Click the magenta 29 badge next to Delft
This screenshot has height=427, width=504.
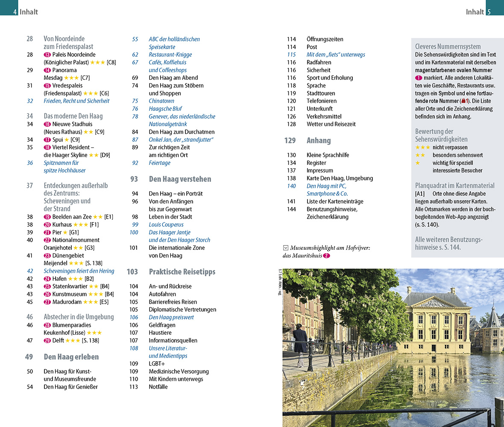(47, 341)
